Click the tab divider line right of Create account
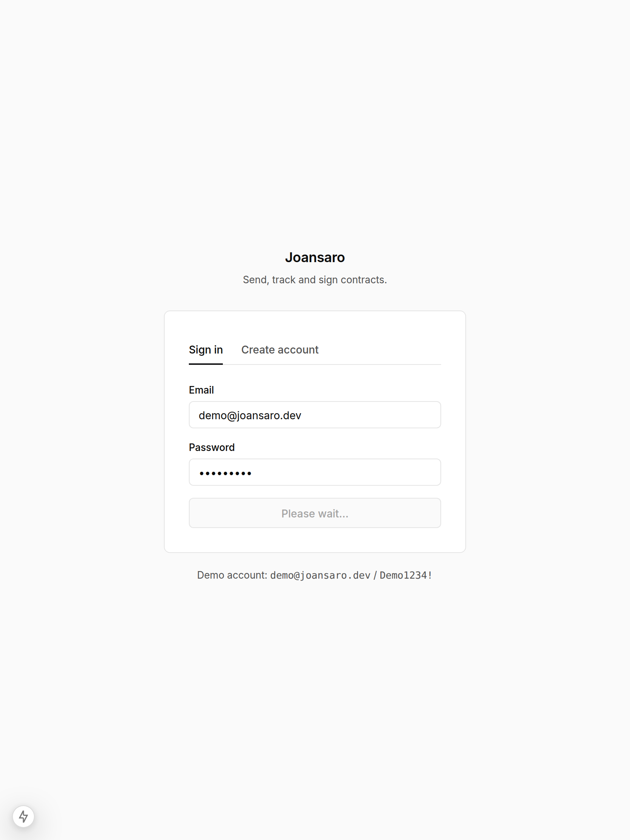The image size is (630, 840). (x=380, y=364)
